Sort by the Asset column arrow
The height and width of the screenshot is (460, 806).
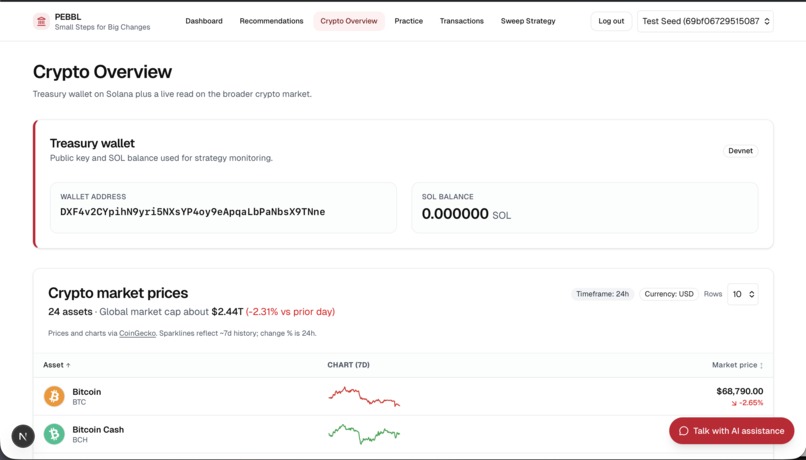(68, 365)
